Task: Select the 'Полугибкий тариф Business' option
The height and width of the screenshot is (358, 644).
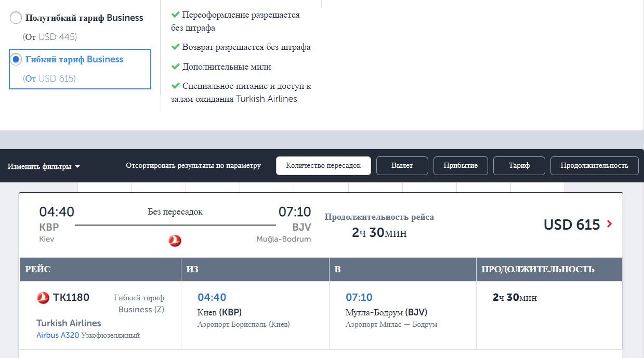Action: click(x=16, y=17)
